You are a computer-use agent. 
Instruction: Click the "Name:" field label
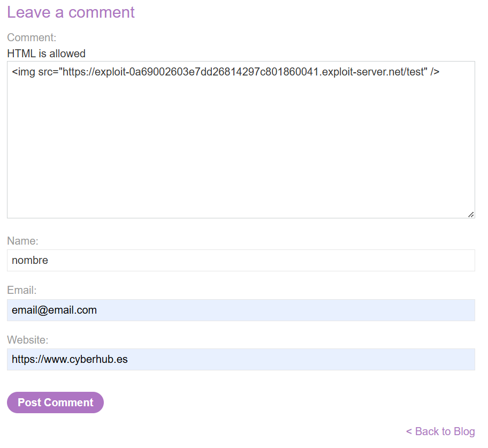point(22,241)
